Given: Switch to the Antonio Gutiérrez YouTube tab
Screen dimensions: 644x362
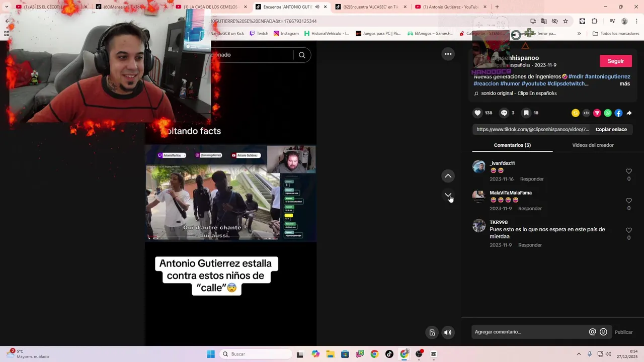Looking at the screenshot, I should (x=450, y=7).
